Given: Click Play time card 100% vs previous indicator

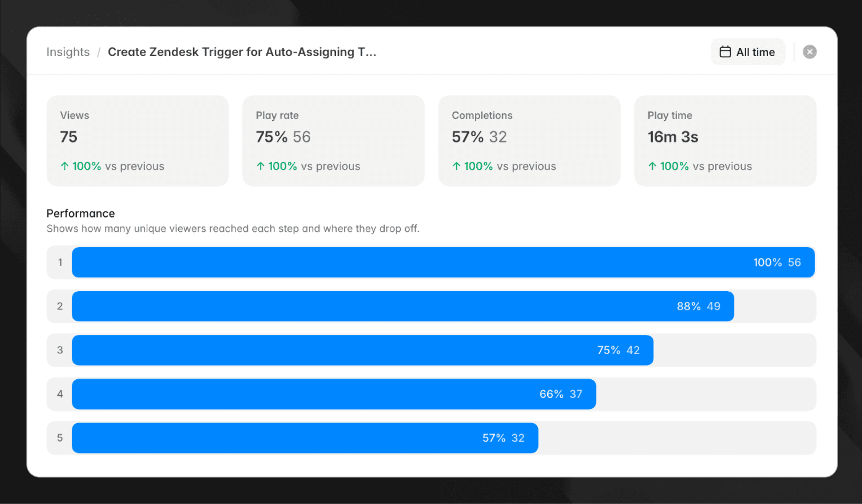Looking at the screenshot, I should 699,166.
